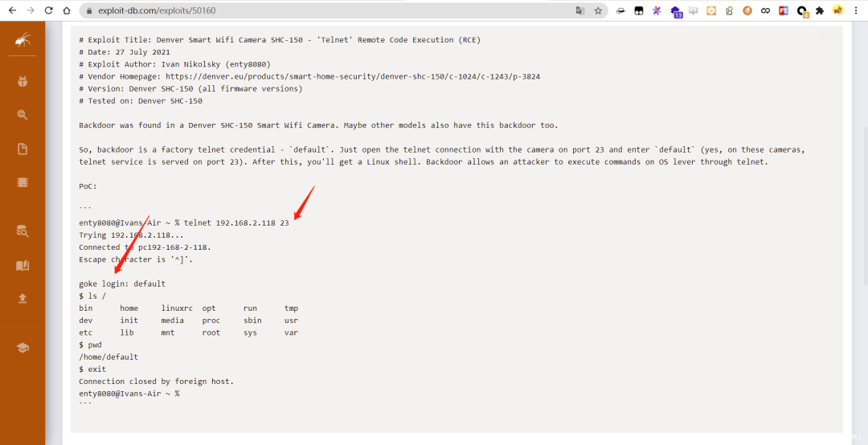Open the red FE extension icon

coord(784,10)
